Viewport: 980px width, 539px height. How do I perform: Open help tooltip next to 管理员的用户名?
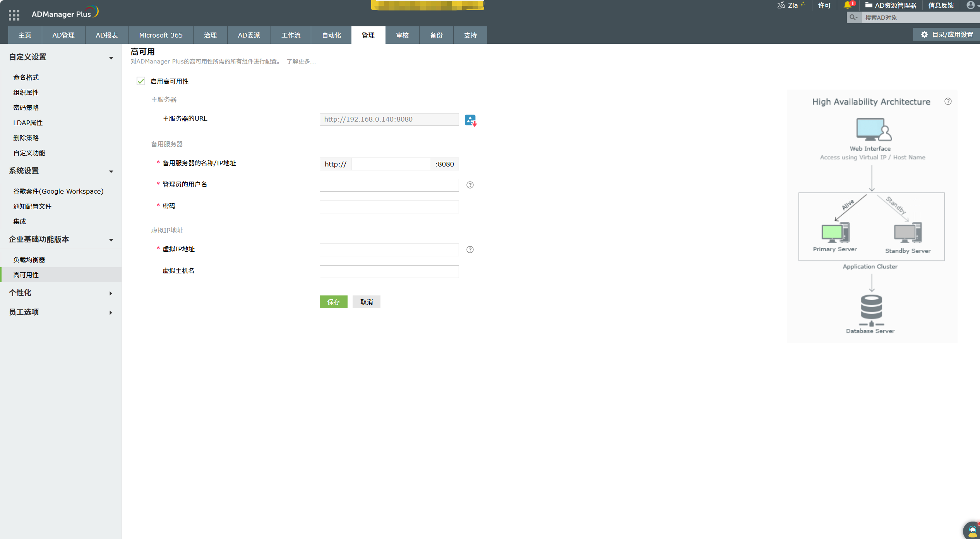pos(470,185)
